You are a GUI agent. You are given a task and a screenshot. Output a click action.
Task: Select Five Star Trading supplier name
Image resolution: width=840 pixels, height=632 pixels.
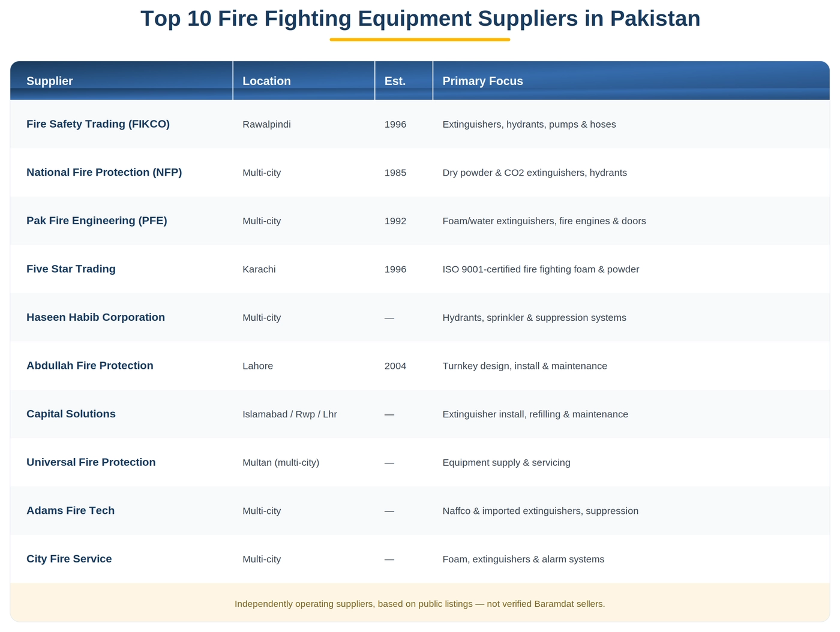71,269
